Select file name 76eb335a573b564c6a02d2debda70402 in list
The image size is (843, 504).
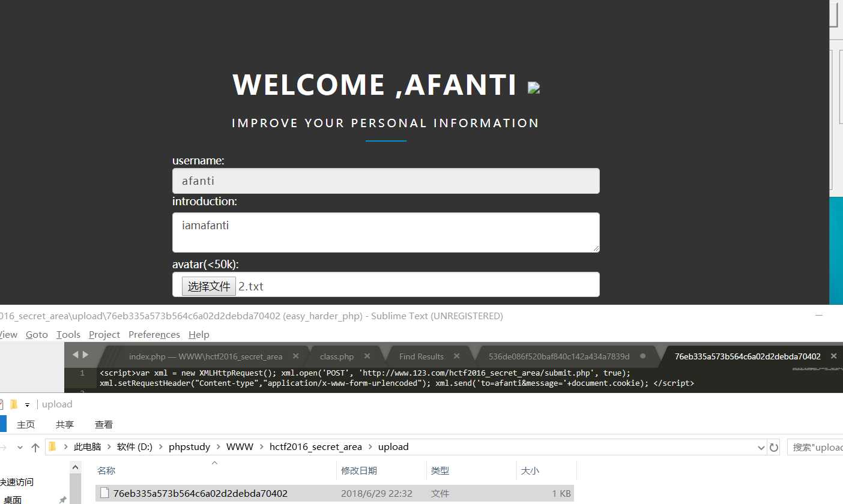coord(201,493)
